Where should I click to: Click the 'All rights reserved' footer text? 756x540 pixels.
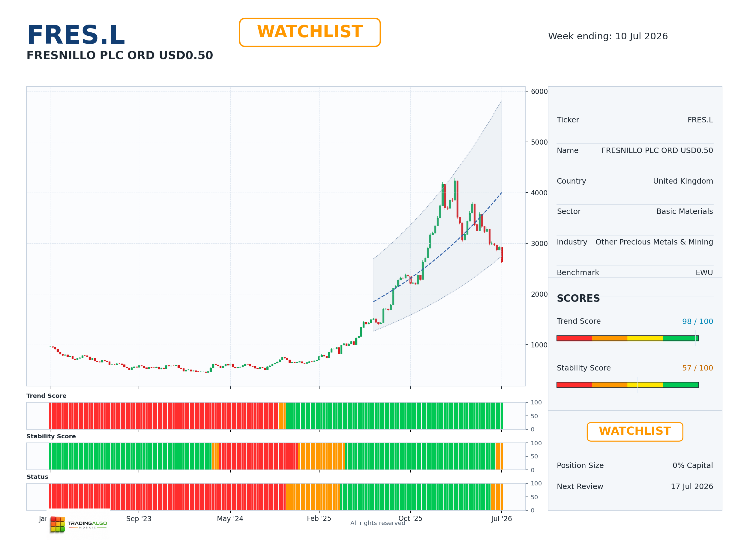click(x=378, y=523)
